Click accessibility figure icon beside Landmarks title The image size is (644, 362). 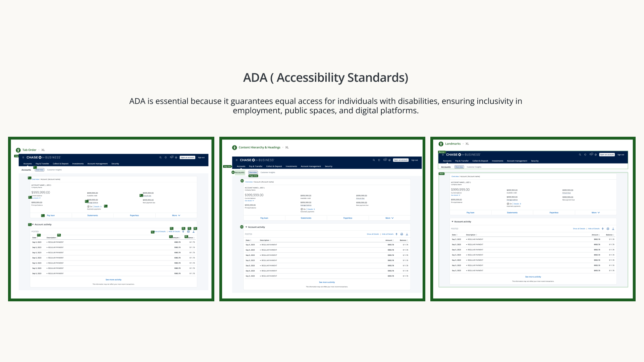(x=441, y=144)
